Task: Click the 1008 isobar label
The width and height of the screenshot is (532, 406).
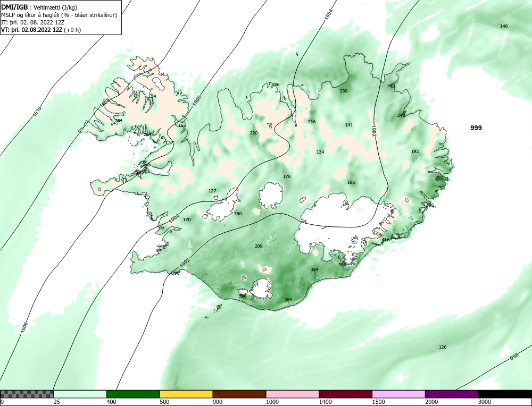Action: pyautogui.click(x=105, y=103)
